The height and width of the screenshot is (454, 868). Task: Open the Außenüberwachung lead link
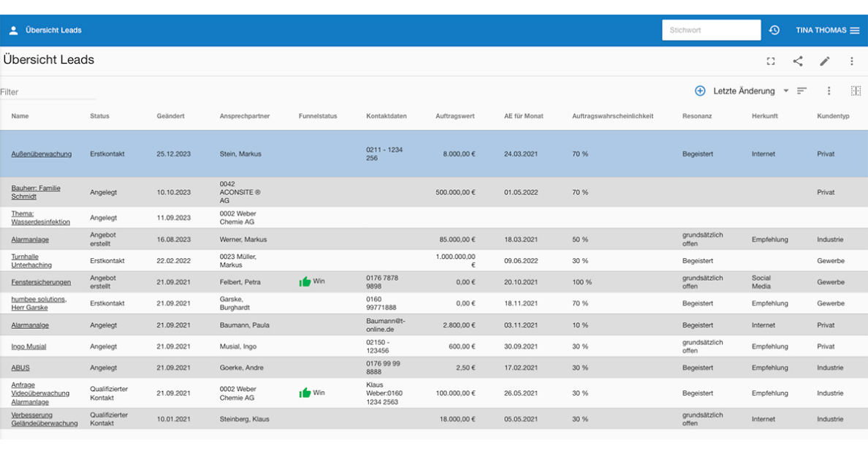pos(41,154)
